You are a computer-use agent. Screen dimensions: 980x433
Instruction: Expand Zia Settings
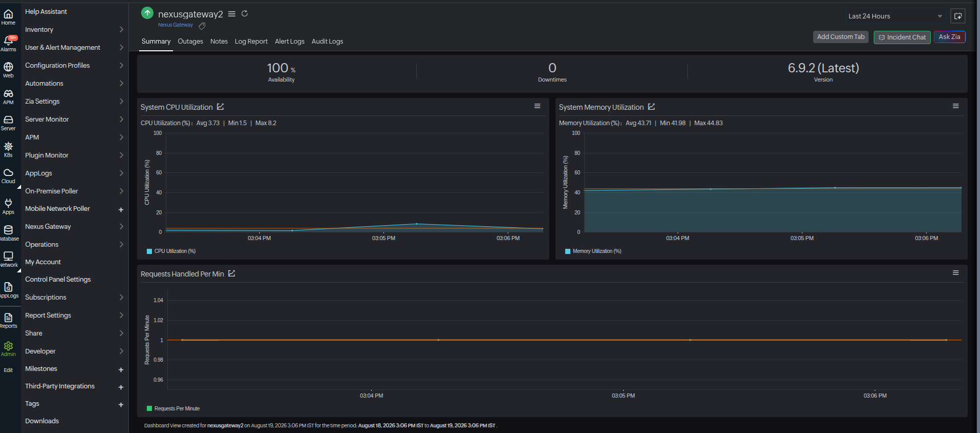[x=74, y=102]
